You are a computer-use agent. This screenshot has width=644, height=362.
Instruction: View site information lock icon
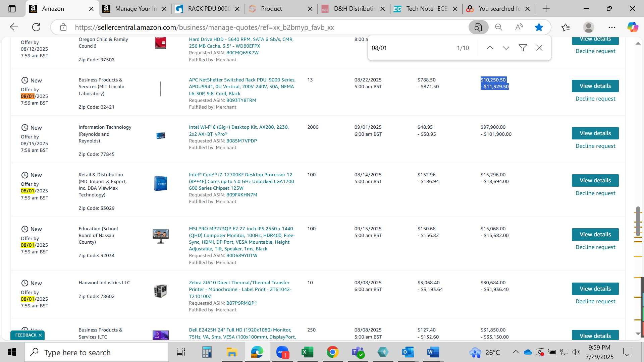tap(63, 27)
